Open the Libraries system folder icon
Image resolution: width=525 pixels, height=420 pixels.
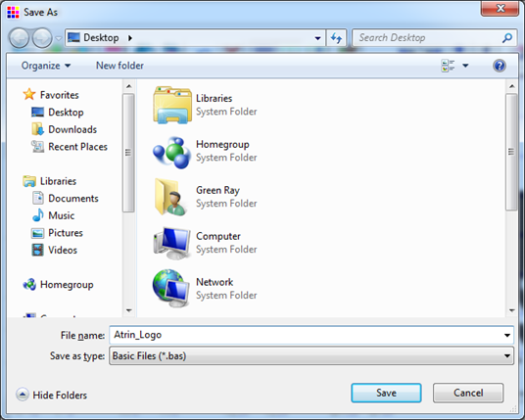(172, 105)
